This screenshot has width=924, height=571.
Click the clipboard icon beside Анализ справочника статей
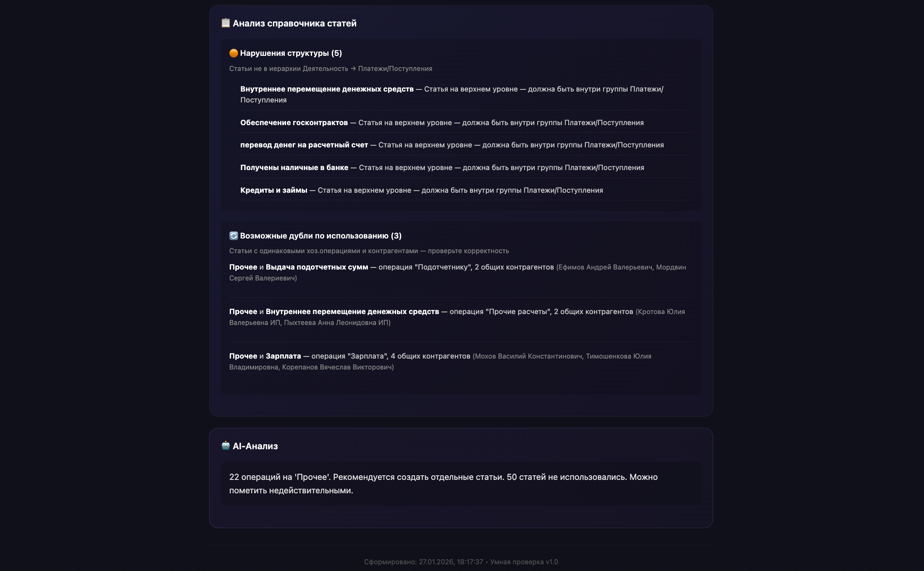point(226,23)
